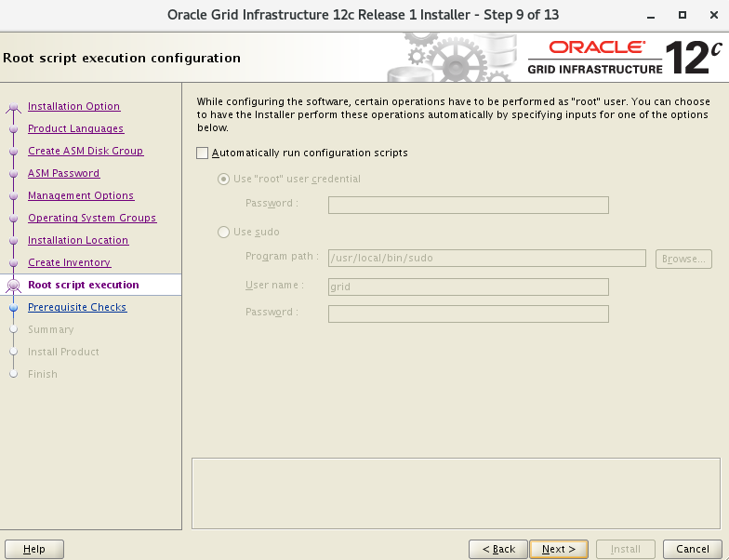Open the installer Help
The width and height of the screenshot is (729, 560).
(34, 549)
